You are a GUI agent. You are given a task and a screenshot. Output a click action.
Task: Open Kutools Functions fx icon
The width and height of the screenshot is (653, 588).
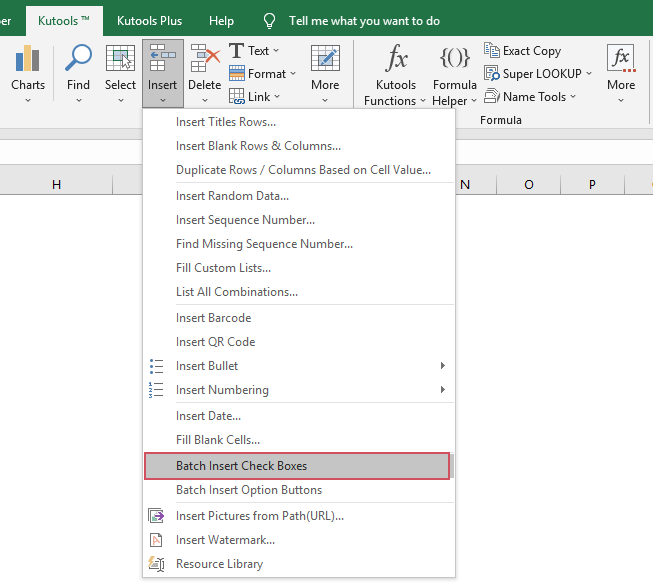coord(396,58)
